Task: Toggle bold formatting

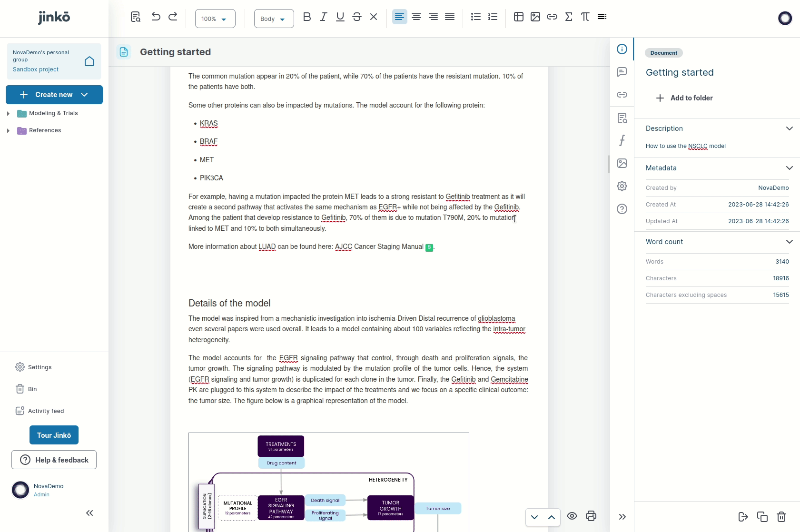Action: tap(307, 17)
